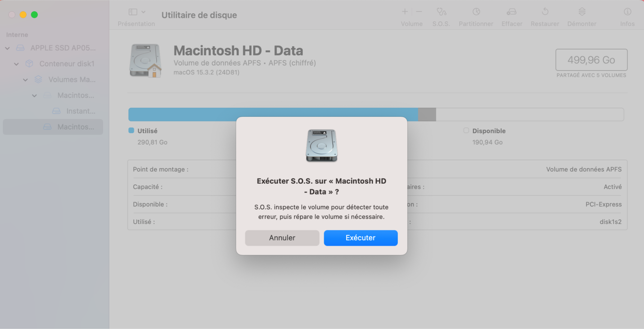Remove a volume with the minus icon
Screen dimensions: 644x329
419,12
